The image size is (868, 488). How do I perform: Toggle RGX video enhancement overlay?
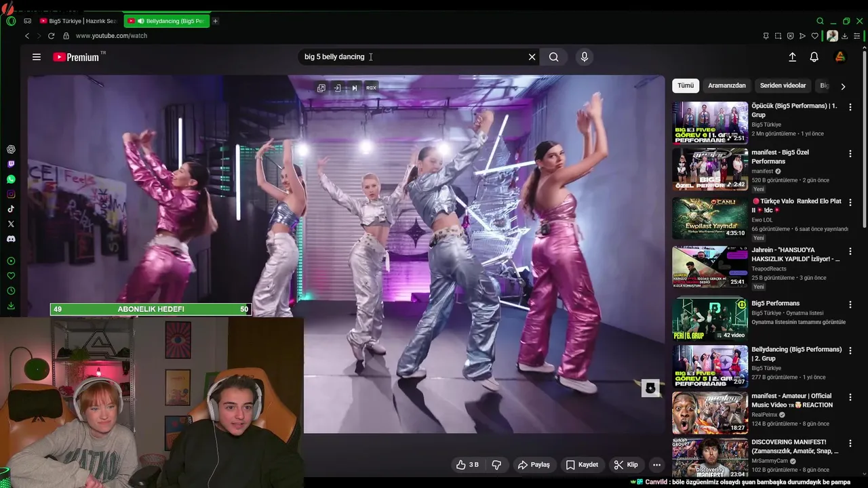tap(371, 88)
